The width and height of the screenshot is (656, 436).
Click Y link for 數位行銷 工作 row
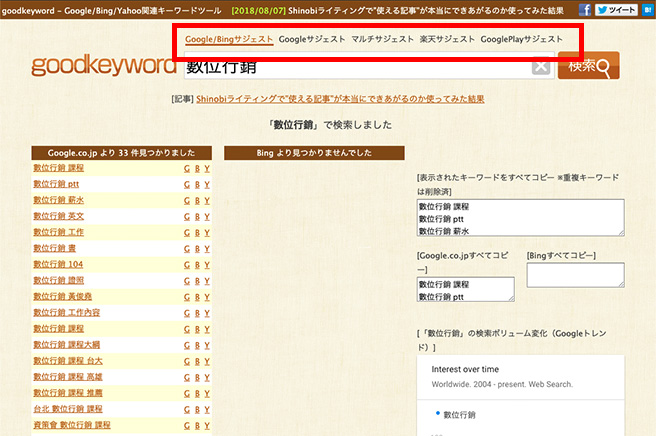[207, 233]
